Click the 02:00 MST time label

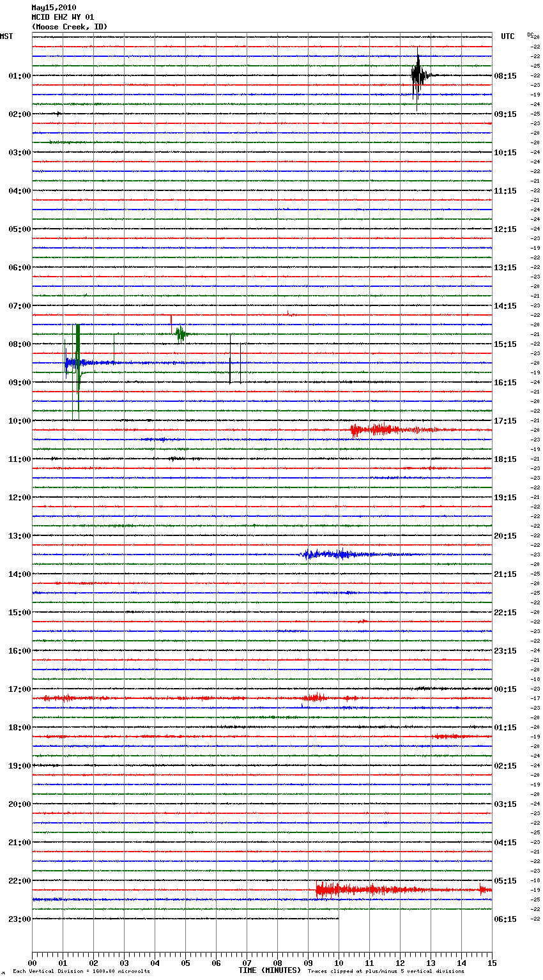[19, 114]
